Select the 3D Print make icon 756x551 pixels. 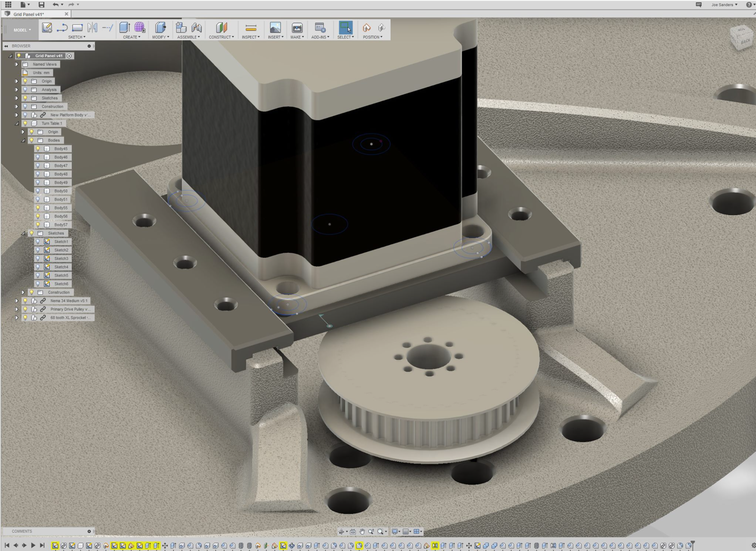pyautogui.click(x=297, y=28)
